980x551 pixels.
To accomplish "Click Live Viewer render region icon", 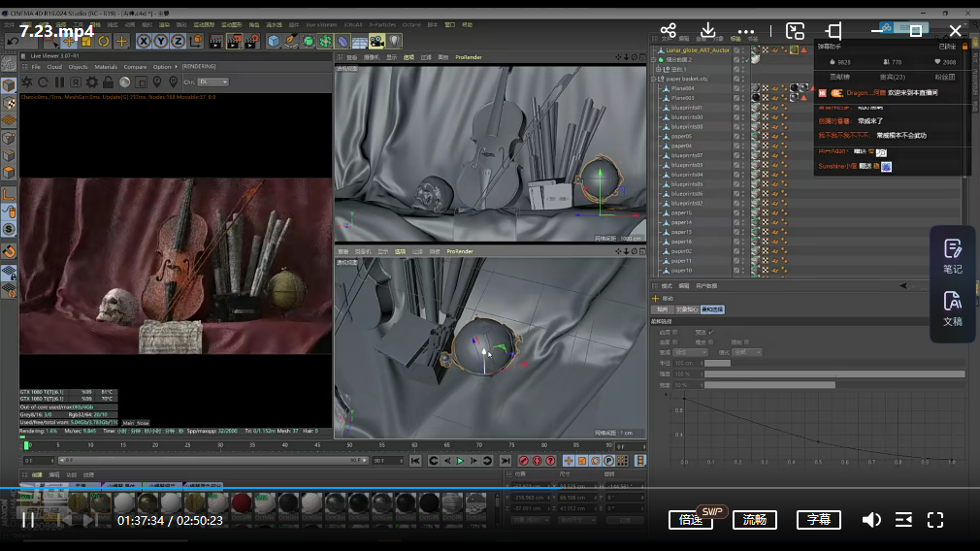I will coord(141,81).
